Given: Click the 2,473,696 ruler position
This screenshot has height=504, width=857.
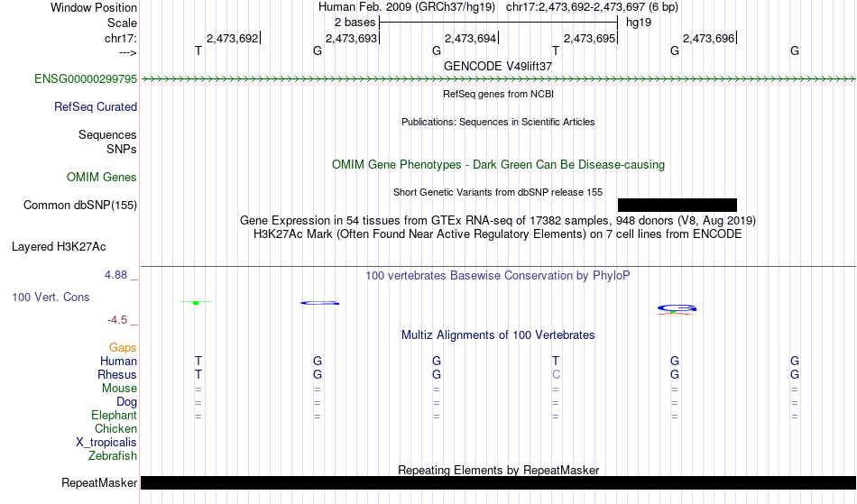Looking at the screenshot, I should pyautogui.click(x=709, y=38).
